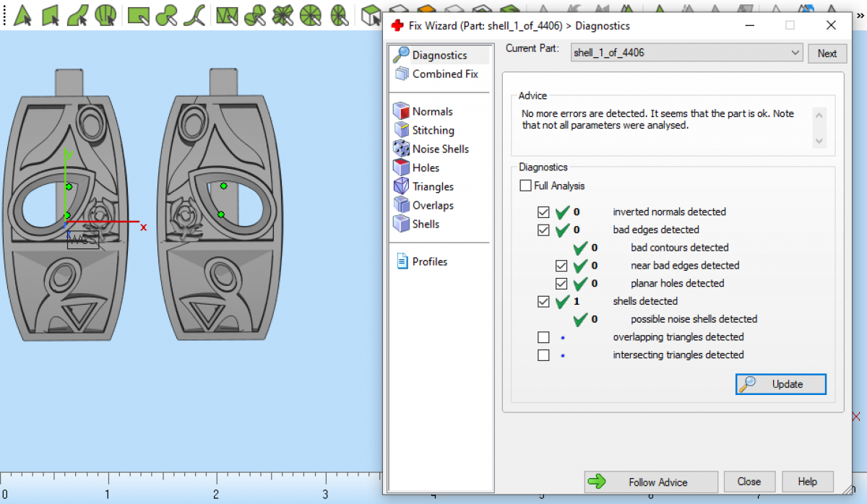This screenshot has width=867, height=504.
Task: Click the Next part button
Action: (827, 53)
